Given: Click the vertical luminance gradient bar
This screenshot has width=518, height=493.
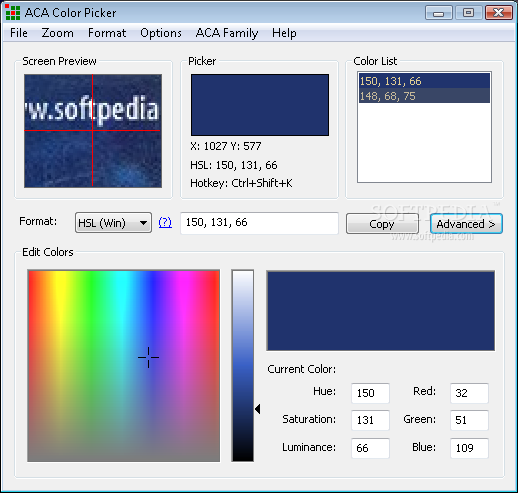Looking at the screenshot, I should (x=243, y=366).
